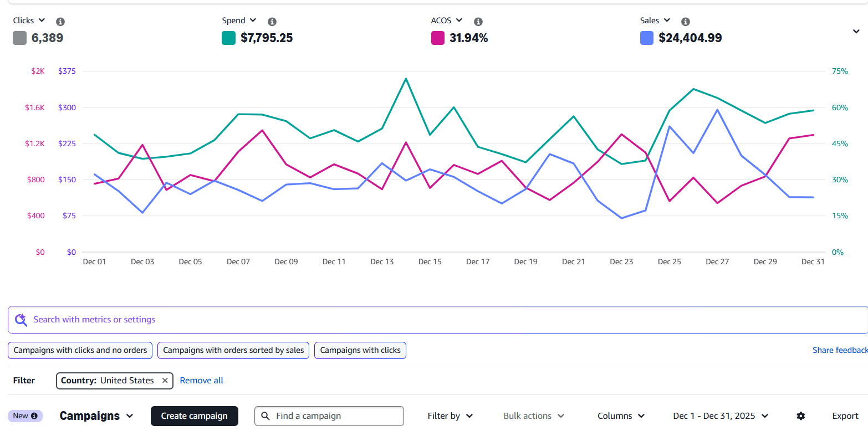Open the Clicks metric info tooltip

[60, 21]
